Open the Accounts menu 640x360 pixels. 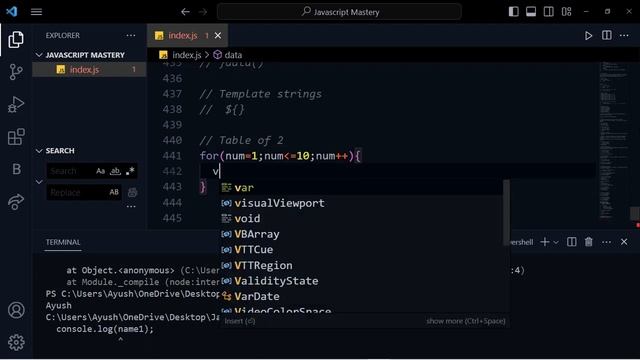coord(16,310)
